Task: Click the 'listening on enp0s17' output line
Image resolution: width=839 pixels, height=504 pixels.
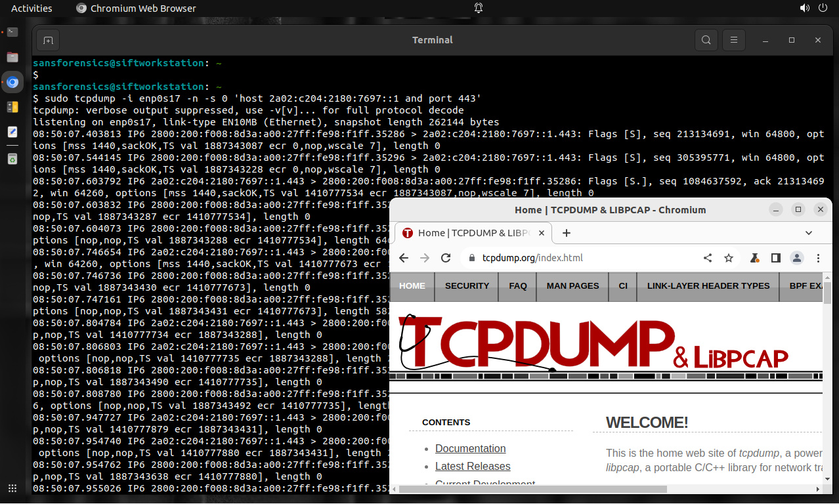Action: [x=266, y=122]
